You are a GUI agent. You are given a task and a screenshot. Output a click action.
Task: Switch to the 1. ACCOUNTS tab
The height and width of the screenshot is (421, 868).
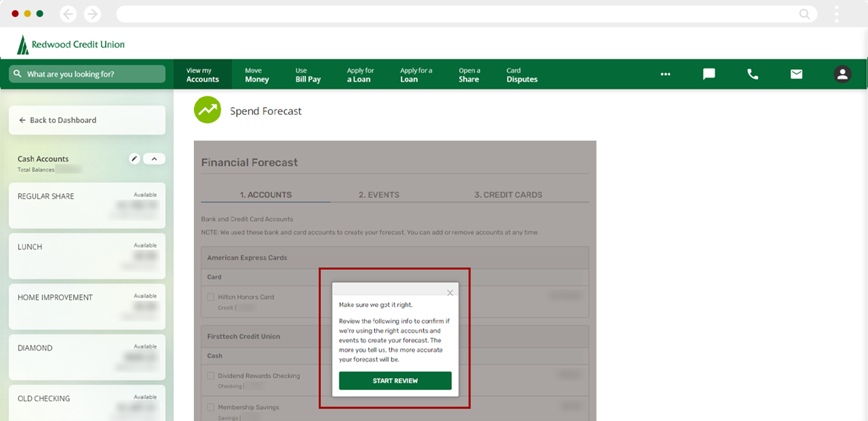(x=266, y=195)
